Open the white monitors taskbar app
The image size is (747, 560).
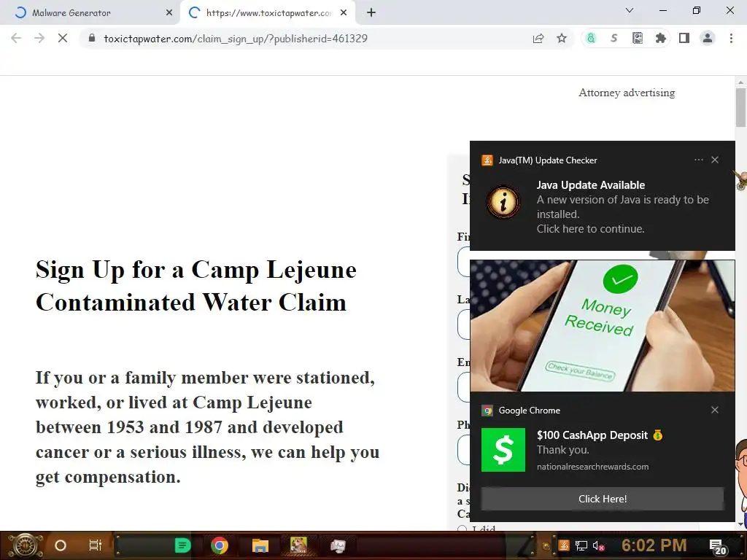pos(338,545)
